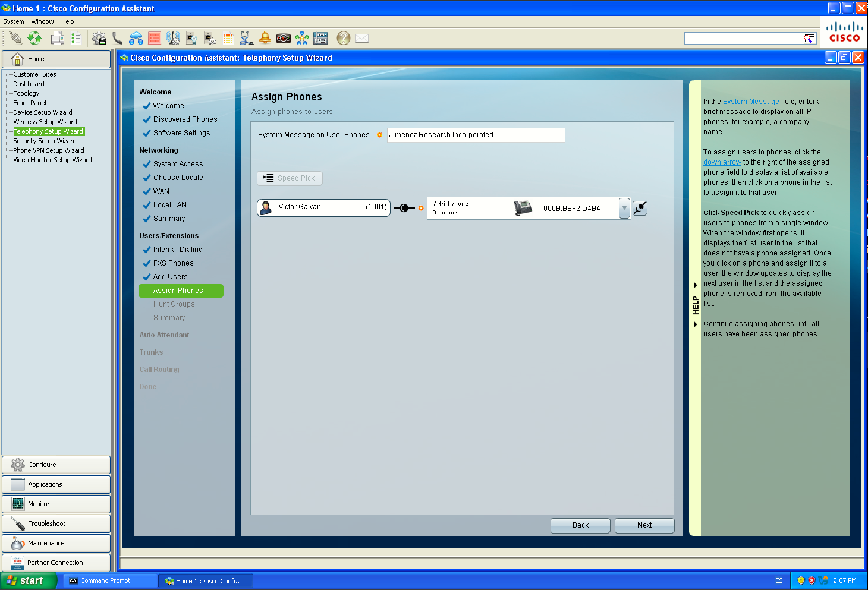The image size is (868, 590).
Task: Click the wireless antenna toolbar icon
Action: [x=173, y=39]
